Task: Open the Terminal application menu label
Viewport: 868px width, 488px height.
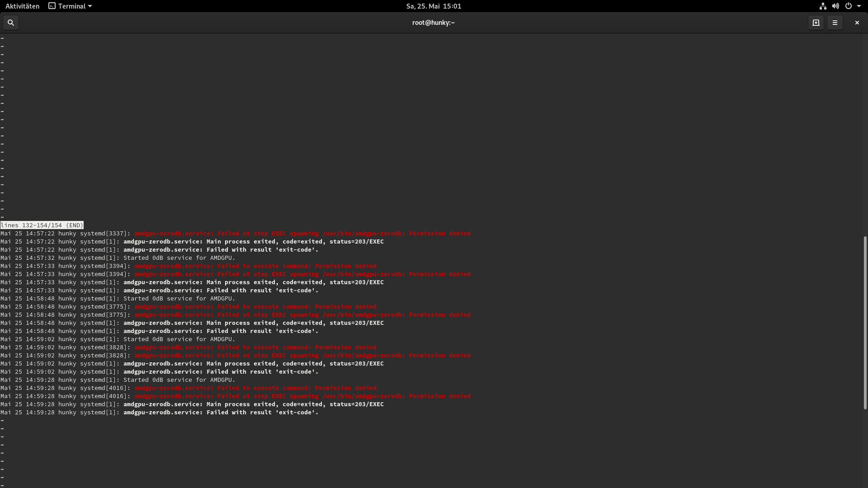Action: pyautogui.click(x=72, y=6)
